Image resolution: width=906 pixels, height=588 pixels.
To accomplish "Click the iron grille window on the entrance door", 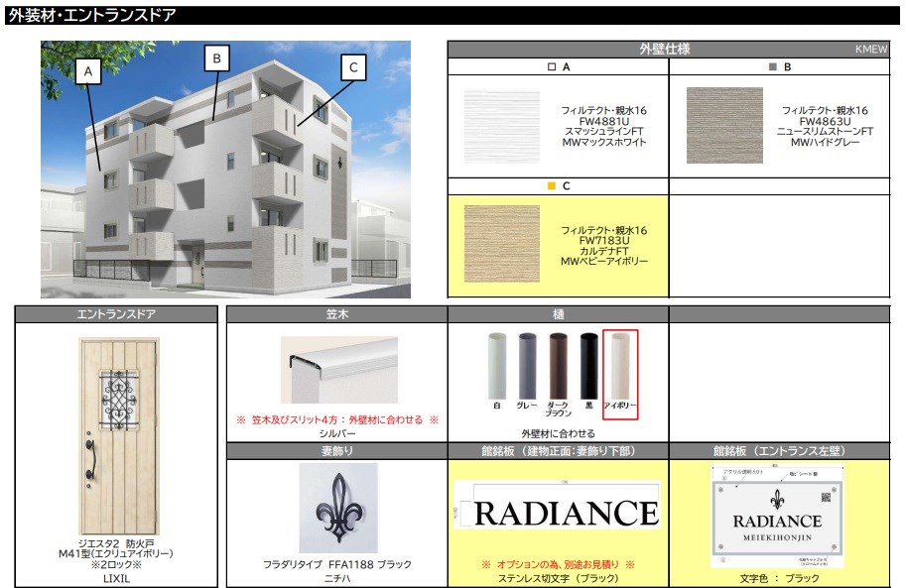I will pyautogui.click(x=117, y=409).
